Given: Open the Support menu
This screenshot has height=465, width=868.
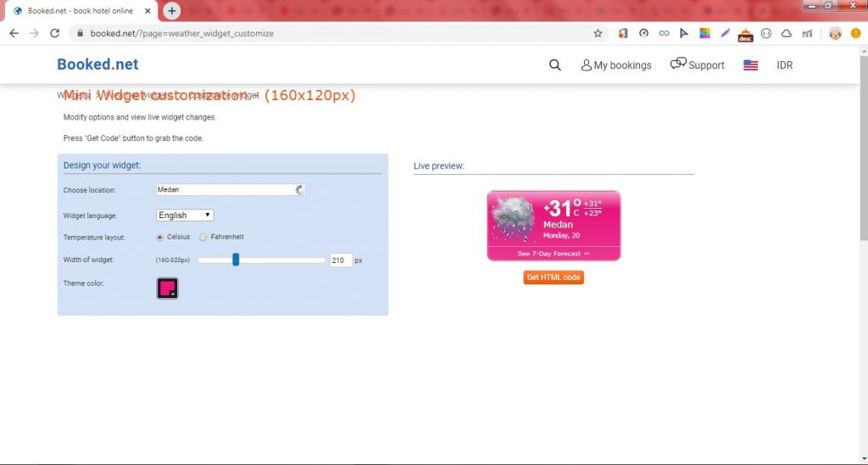Looking at the screenshot, I should 697,64.
